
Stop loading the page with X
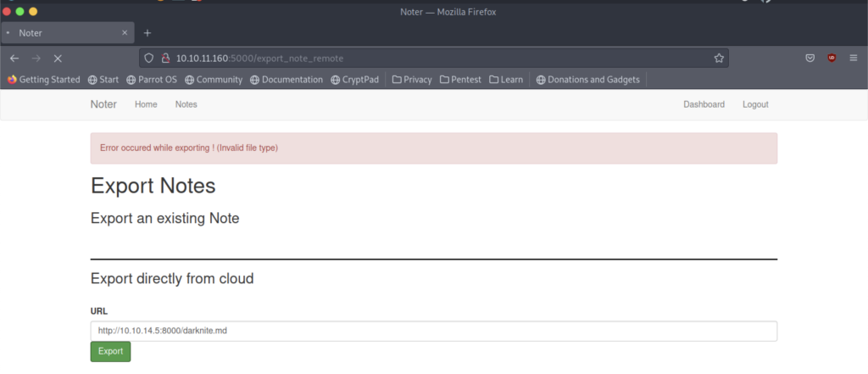click(x=58, y=59)
